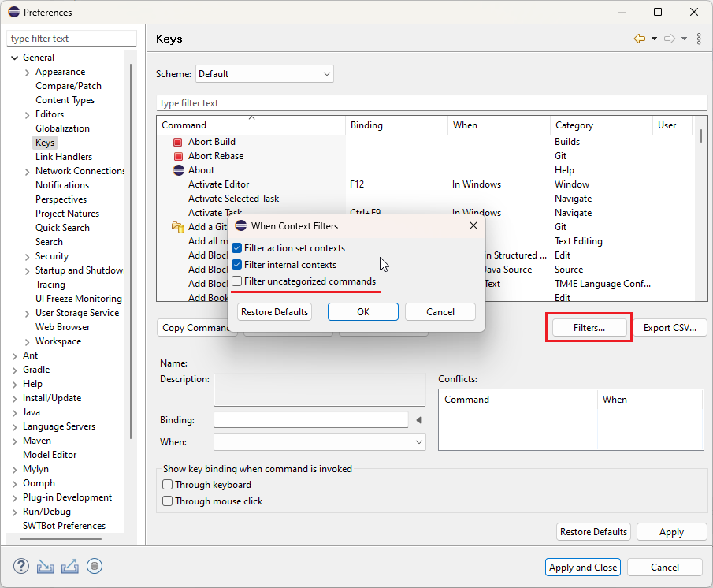This screenshot has width=713, height=588.
Task: Click the help question mark icon
Action: click(21, 566)
